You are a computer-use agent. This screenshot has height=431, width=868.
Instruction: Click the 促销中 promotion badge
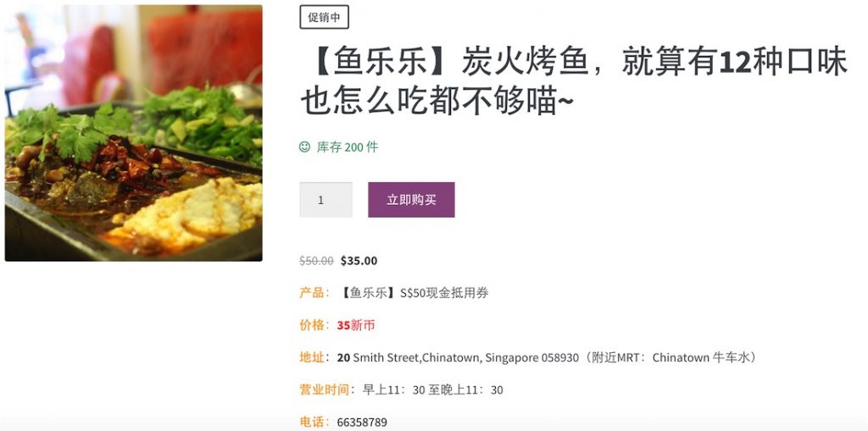[x=324, y=17]
